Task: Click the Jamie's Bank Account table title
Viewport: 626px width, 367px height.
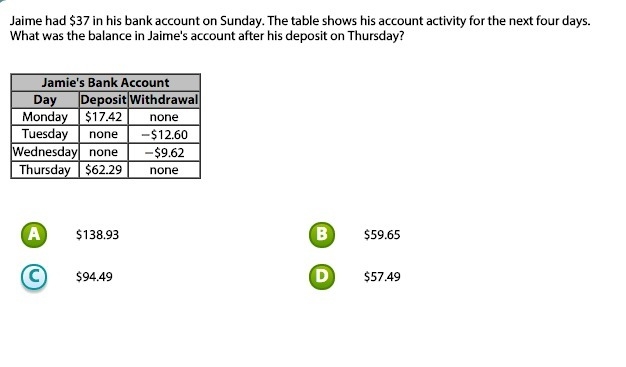Action: click(x=105, y=83)
